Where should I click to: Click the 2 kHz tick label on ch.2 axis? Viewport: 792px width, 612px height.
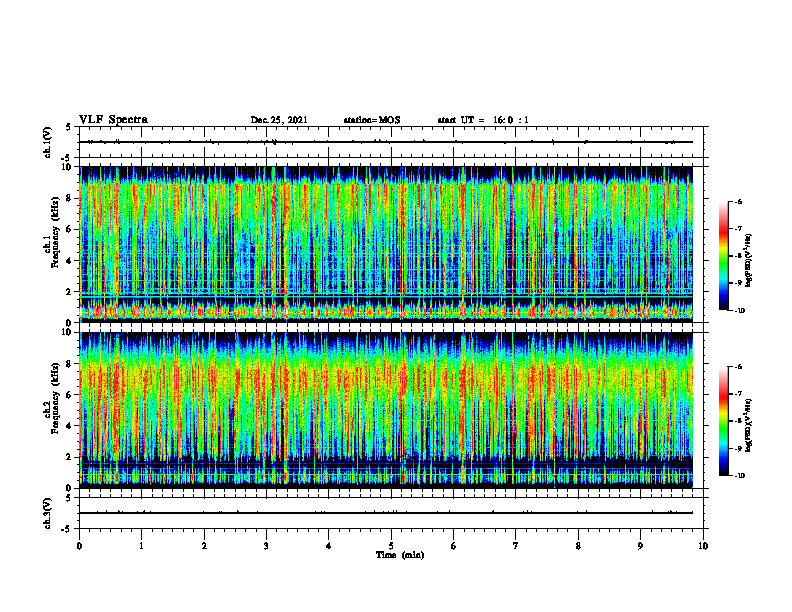point(70,457)
